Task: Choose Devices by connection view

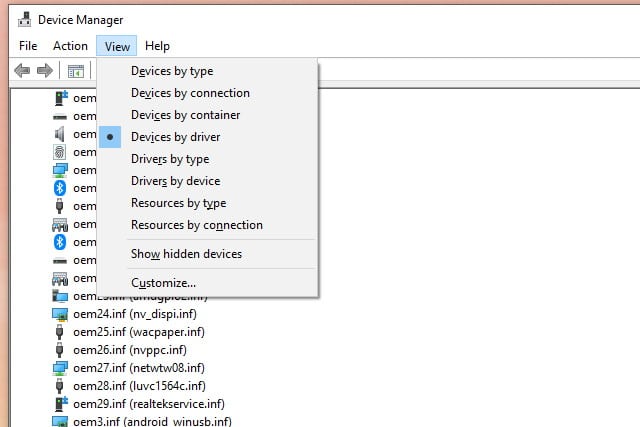Action: (190, 93)
